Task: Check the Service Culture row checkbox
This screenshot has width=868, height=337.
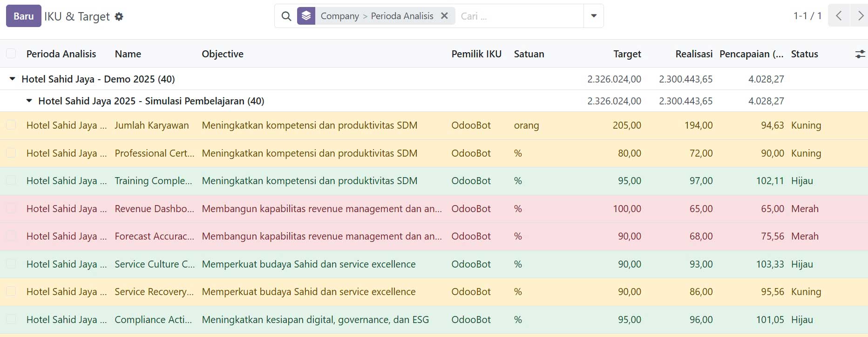Action: (x=11, y=264)
